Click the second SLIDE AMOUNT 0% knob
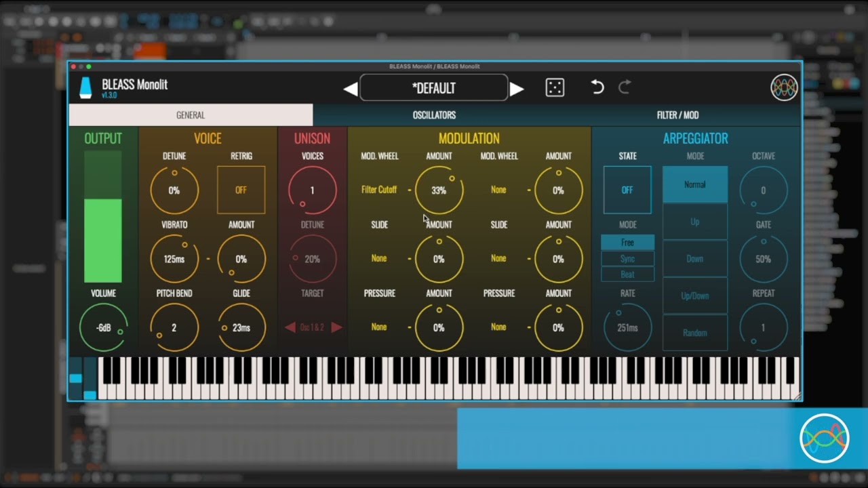Viewport: 868px width, 488px height. click(558, 259)
